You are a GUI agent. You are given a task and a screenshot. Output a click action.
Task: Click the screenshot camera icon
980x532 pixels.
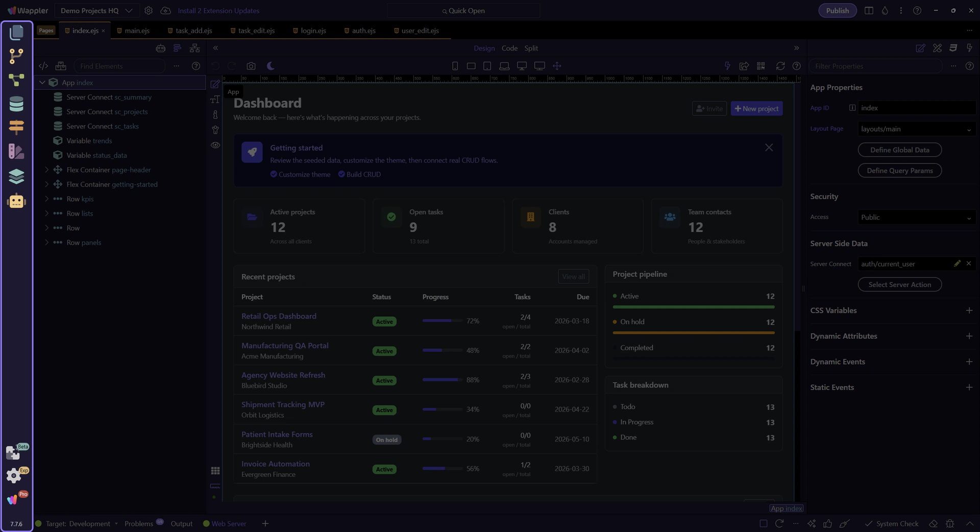pyautogui.click(x=251, y=66)
